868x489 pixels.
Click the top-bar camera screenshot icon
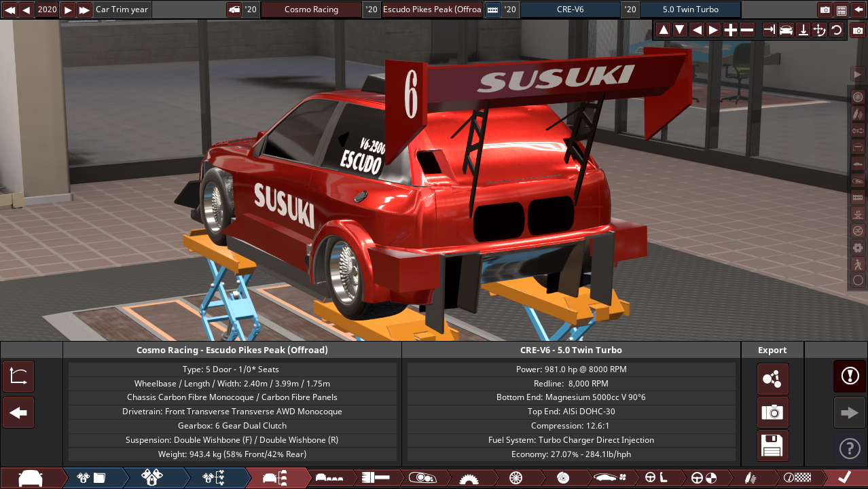(825, 10)
